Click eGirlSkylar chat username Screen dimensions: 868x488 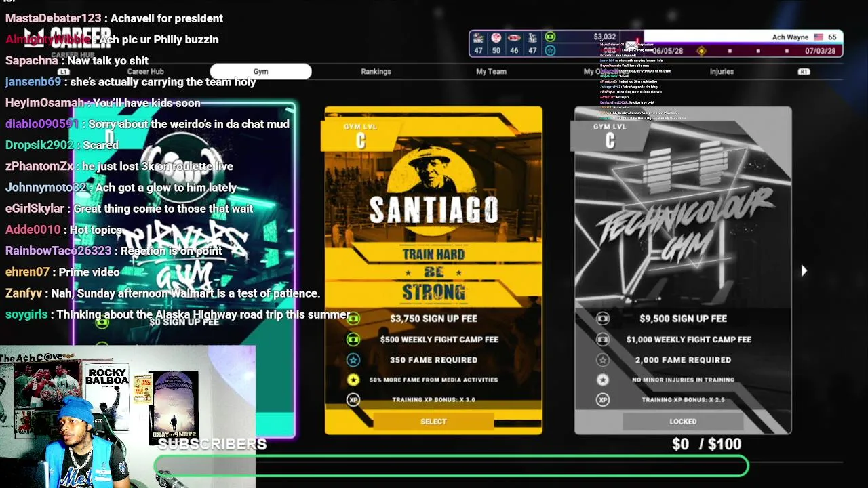[x=35, y=209]
